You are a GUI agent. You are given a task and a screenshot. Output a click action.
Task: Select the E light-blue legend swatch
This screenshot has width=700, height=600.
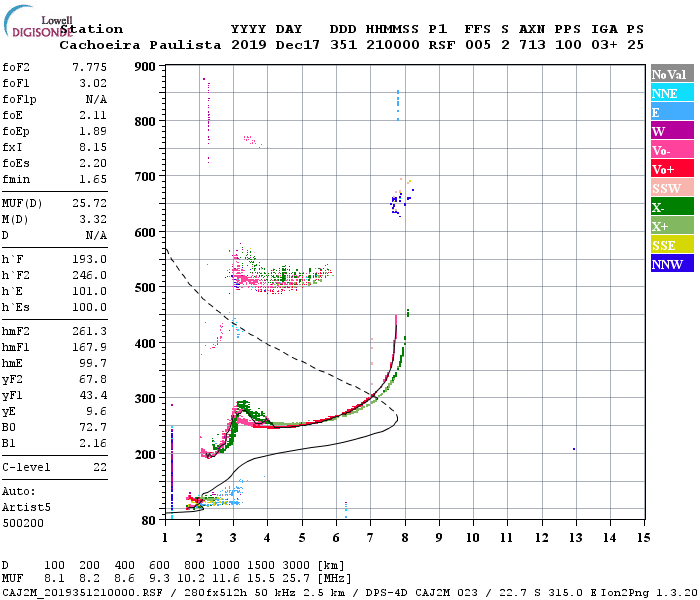[x=672, y=112]
